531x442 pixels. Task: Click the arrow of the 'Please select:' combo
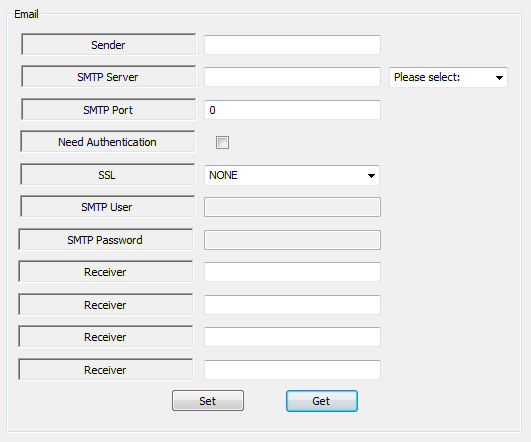click(x=499, y=78)
